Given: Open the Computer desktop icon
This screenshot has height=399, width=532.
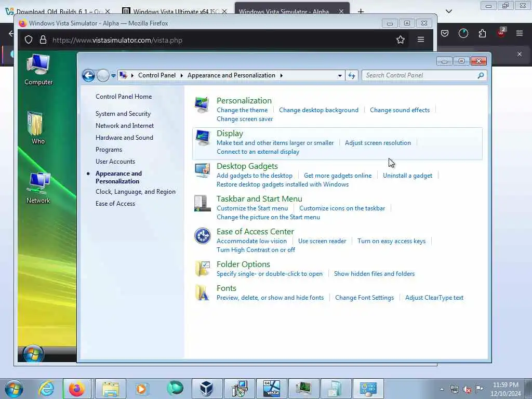Looking at the screenshot, I should pyautogui.click(x=38, y=70).
